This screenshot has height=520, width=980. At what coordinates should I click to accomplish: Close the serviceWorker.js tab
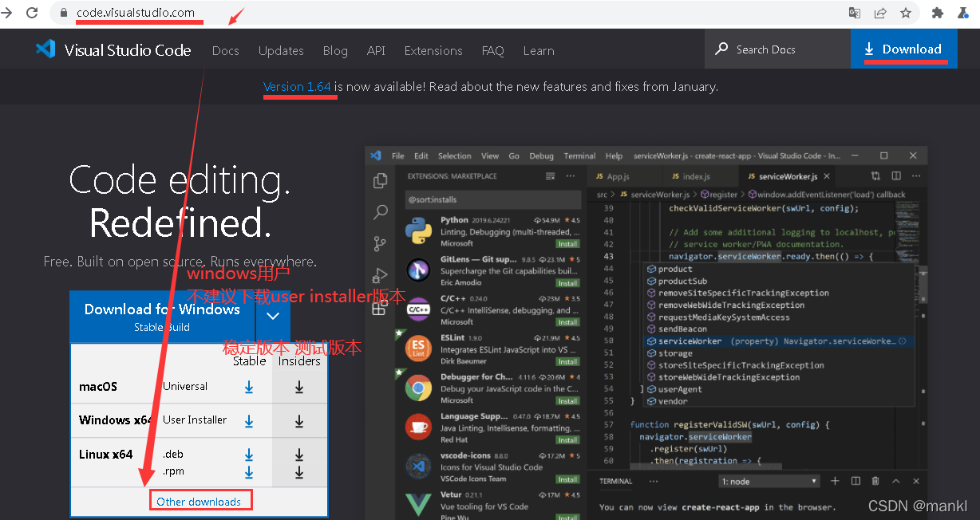click(827, 176)
